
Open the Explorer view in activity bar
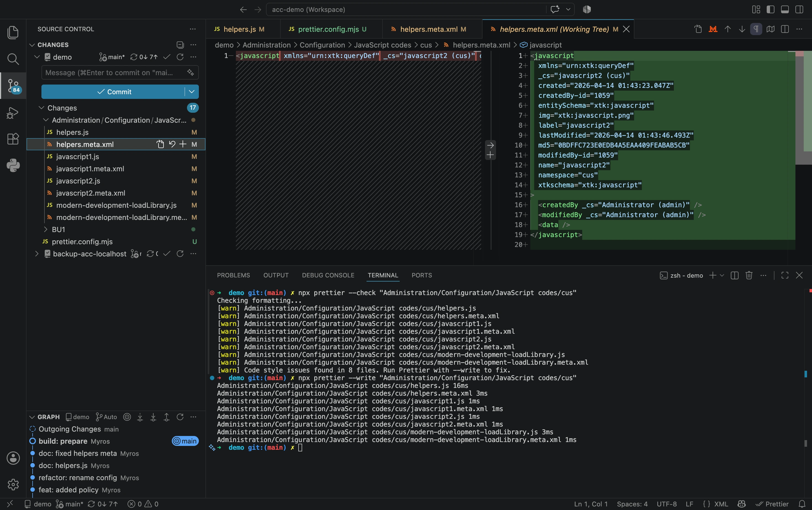pyautogui.click(x=13, y=32)
